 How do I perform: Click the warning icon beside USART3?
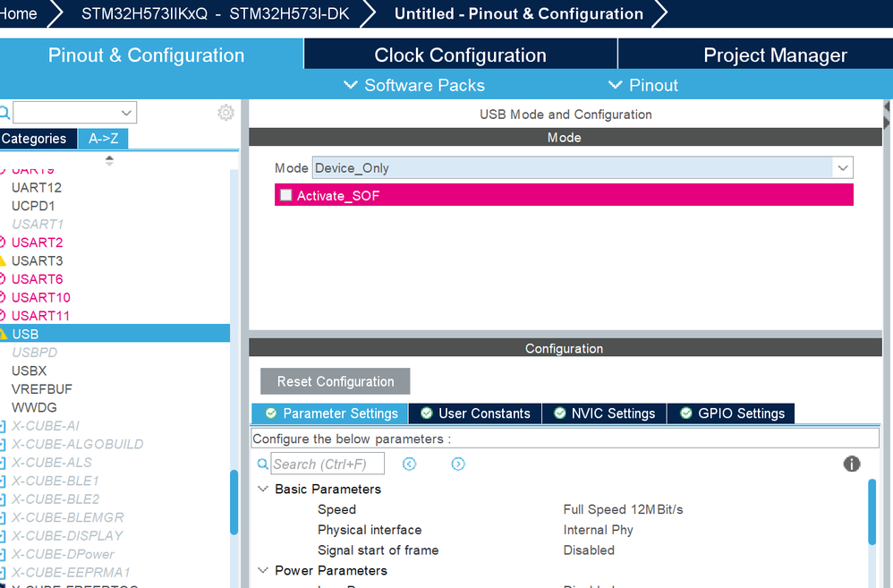coord(3,261)
